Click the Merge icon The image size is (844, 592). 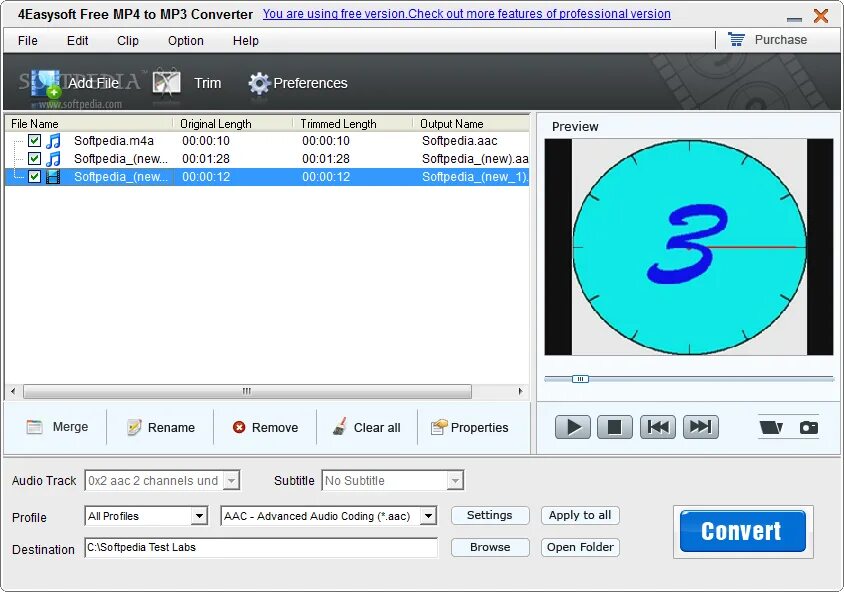tap(34, 427)
